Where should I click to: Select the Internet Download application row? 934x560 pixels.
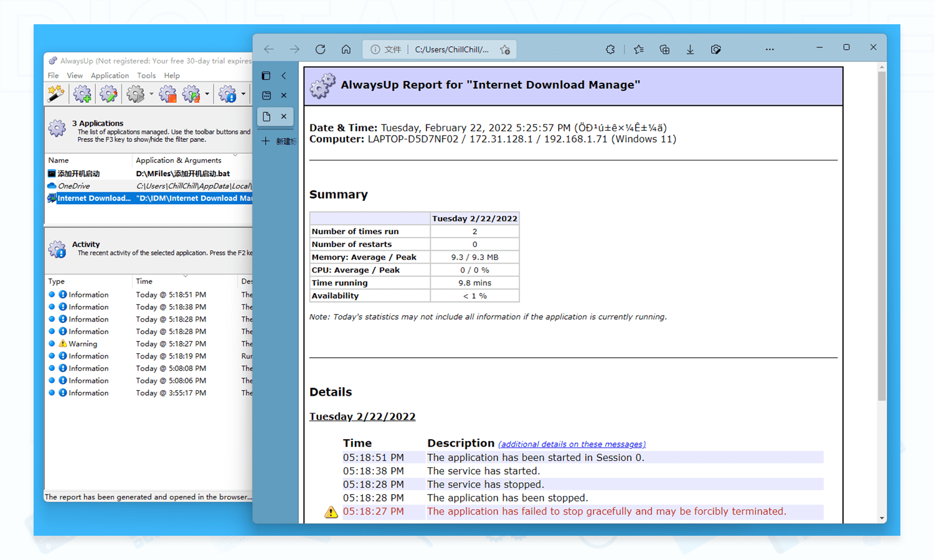point(149,198)
